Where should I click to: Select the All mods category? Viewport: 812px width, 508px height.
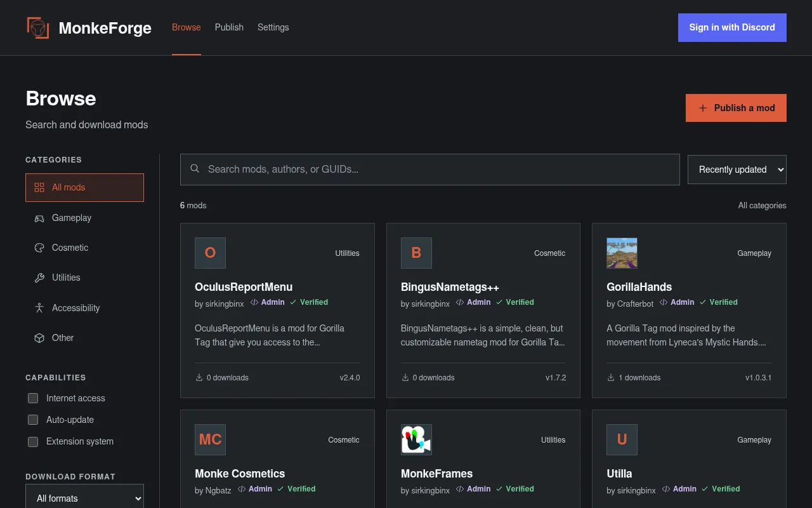click(x=84, y=187)
